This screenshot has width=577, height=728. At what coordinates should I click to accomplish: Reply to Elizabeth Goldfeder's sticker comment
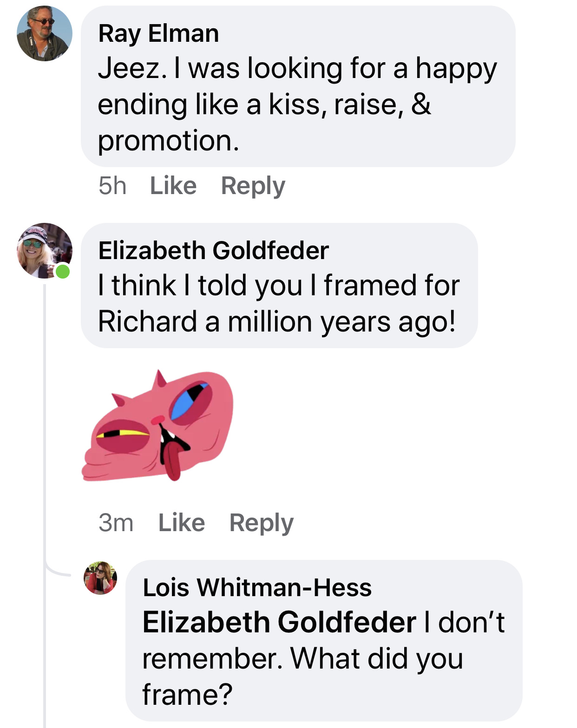coord(261,523)
